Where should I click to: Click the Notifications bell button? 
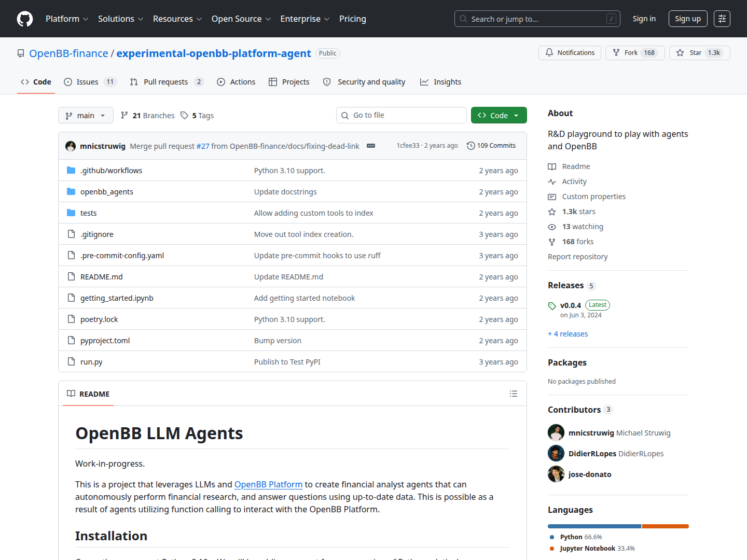click(x=570, y=53)
